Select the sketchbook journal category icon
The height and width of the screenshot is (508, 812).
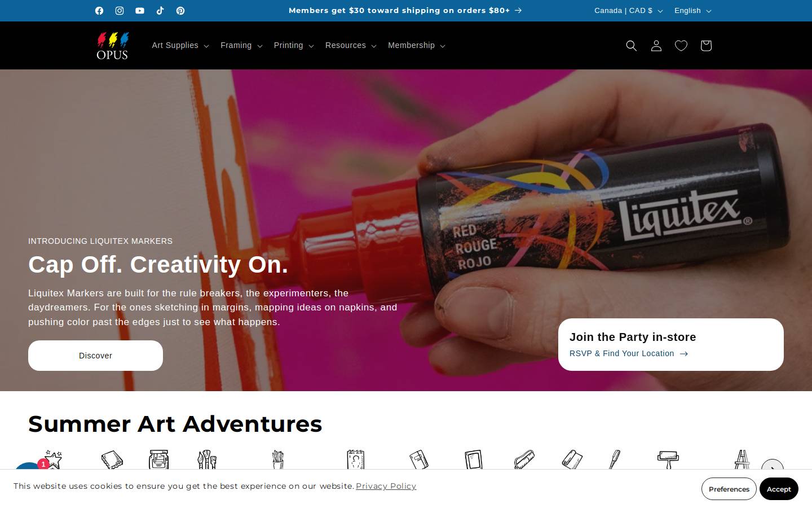click(x=419, y=459)
